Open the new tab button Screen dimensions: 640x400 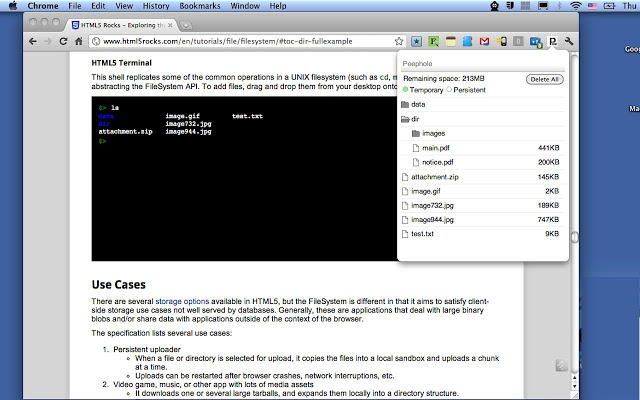click(186, 25)
